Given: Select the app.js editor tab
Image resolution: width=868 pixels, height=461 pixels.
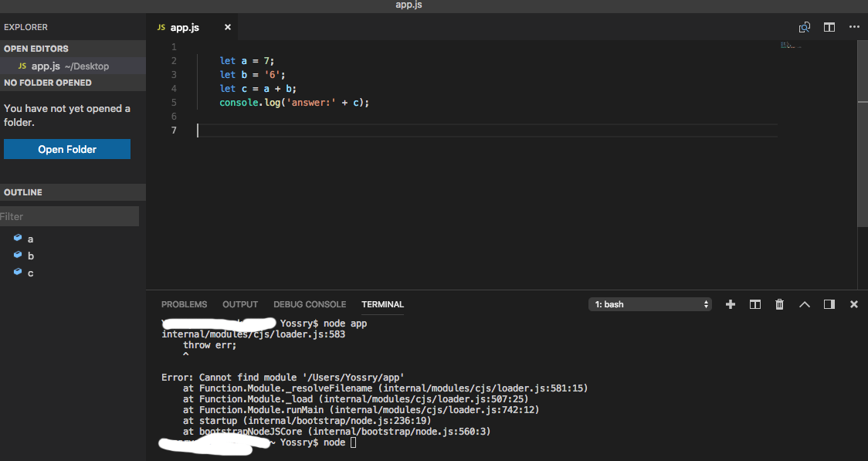Looking at the screenshot, I should [192, 27].
